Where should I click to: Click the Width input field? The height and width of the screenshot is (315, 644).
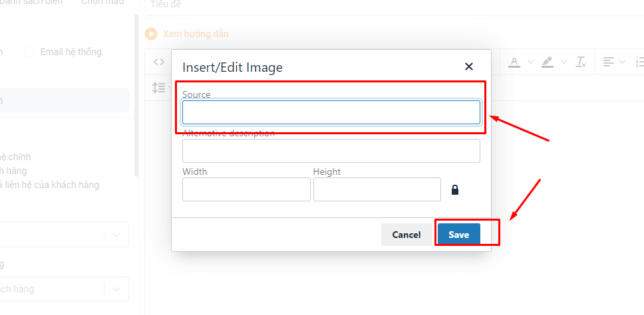[246, 189]
